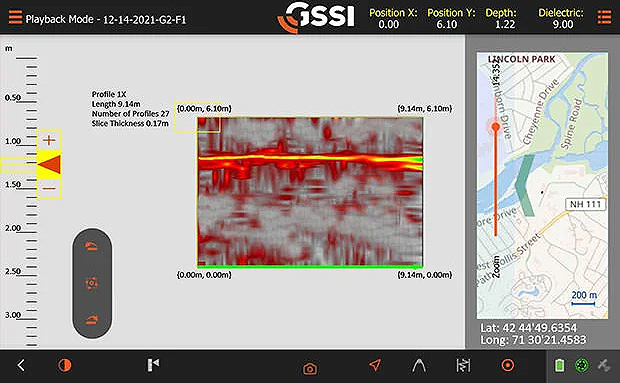Click the minus button on depth scale

49,189
